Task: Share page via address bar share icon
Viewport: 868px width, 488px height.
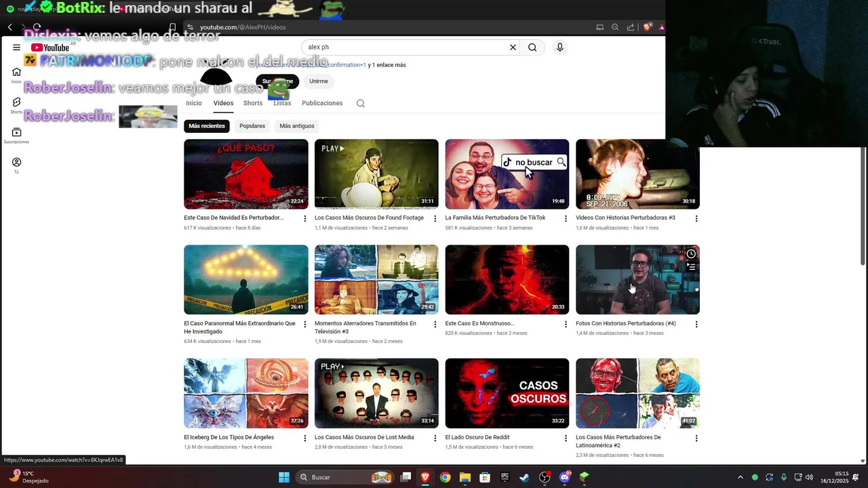Action: (631, 27)
